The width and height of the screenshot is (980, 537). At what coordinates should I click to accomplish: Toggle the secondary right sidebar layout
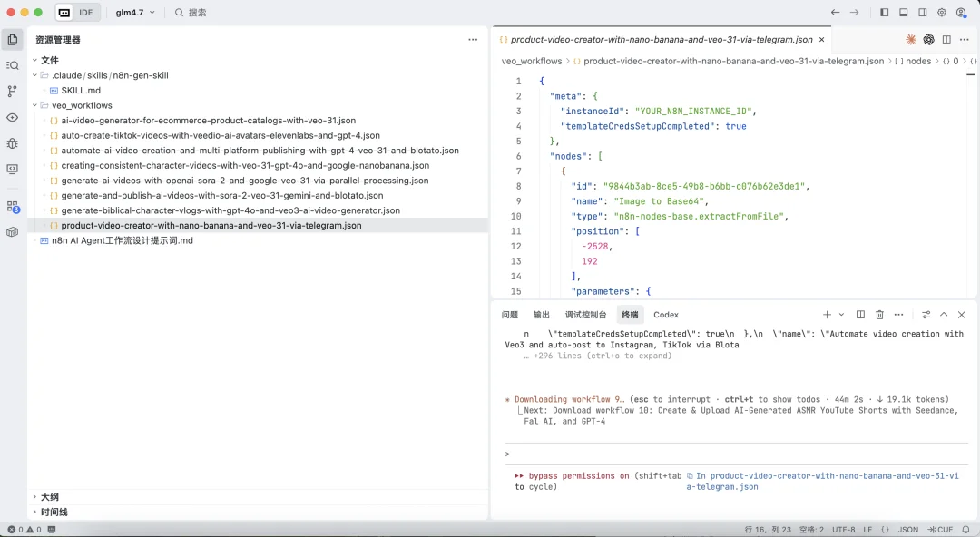[923, 13]
